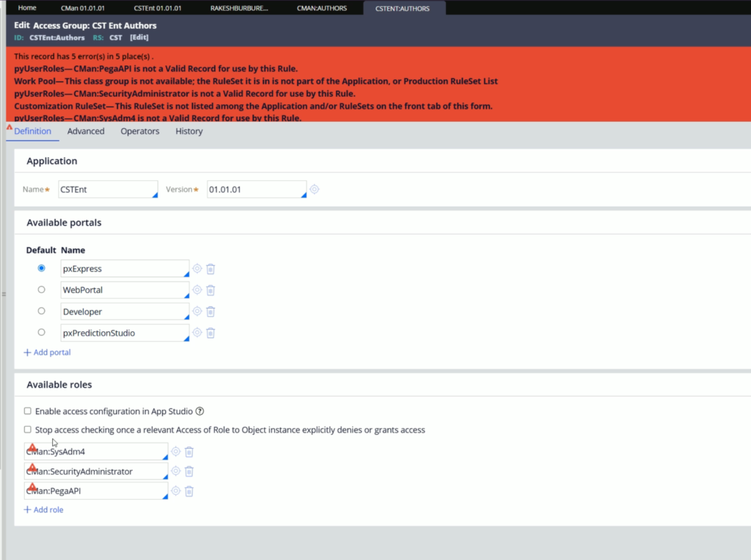Open the CMAN:AUTHORS tab
The image size is (751, 560).
(322, 8)
